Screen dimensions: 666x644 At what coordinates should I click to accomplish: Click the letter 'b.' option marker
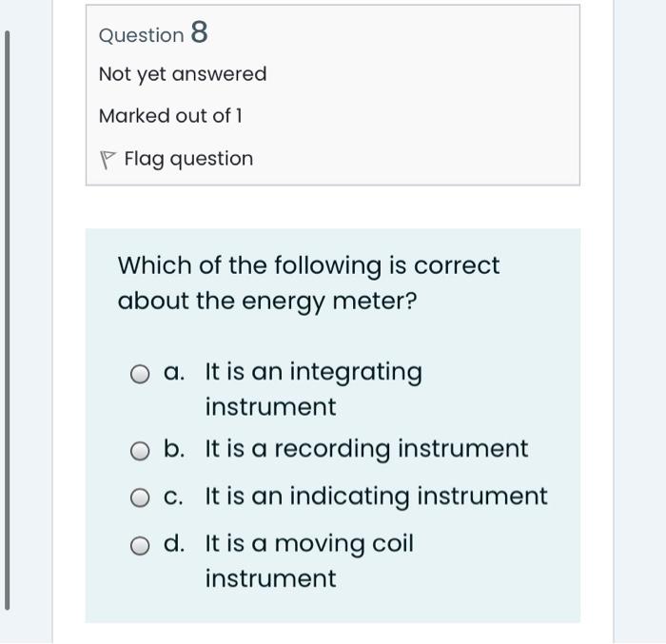tap(174, 449)
